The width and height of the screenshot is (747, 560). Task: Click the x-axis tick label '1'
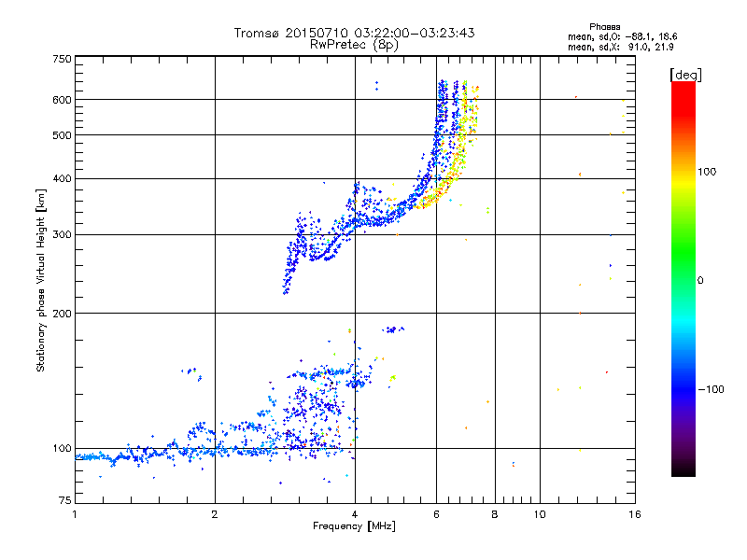(x=75, y=514)
